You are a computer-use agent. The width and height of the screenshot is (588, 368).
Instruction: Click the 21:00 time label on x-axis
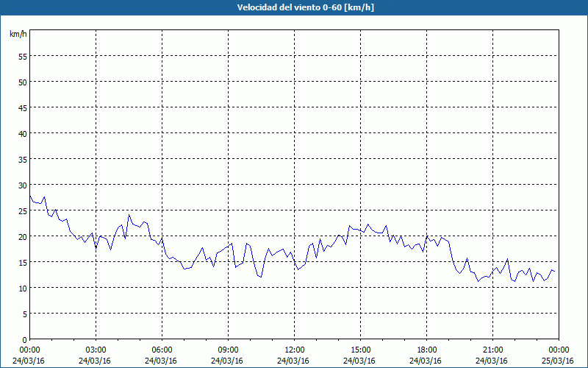point(492,350)
